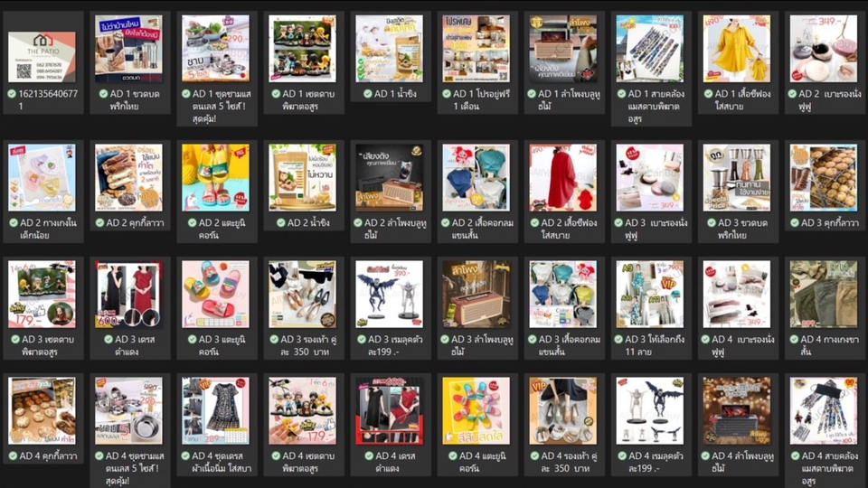
Task: Click the AD 1 โปรอยู่ฟรี 1 เดือน filename
Action: pos(474,99)
